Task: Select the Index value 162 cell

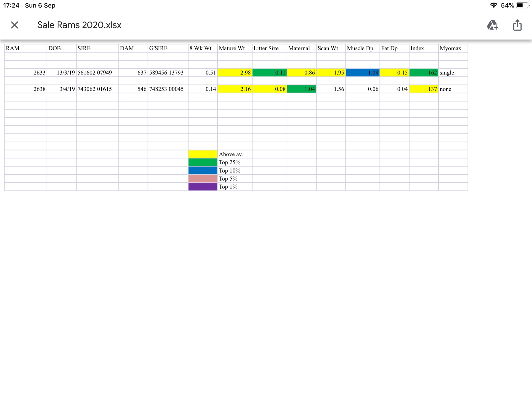Action: coord(424,72)
